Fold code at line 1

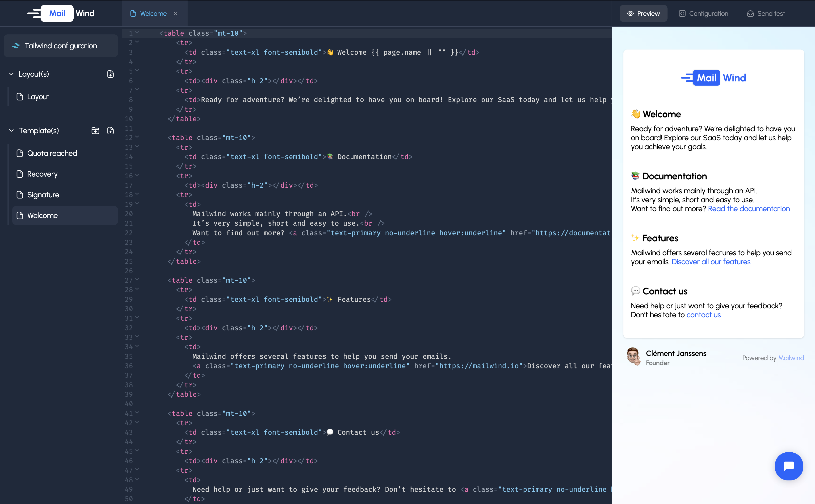137,32
